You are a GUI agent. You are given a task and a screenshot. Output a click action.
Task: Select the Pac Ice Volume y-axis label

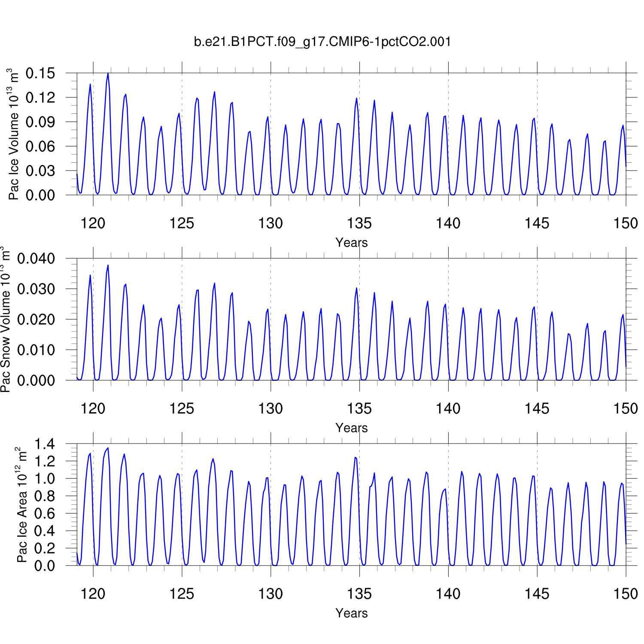[x=14, y=134]
